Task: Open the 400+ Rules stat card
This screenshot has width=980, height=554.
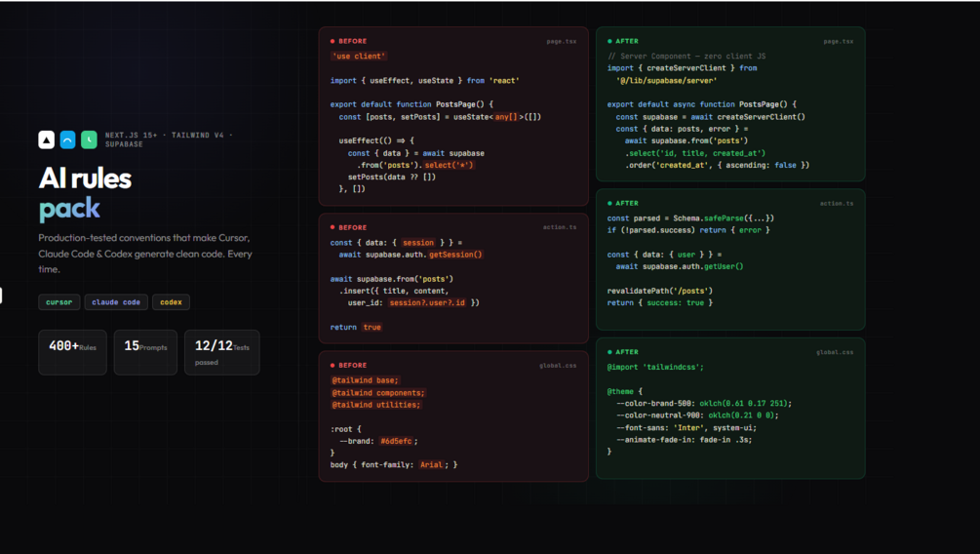Action: [72, 352]
